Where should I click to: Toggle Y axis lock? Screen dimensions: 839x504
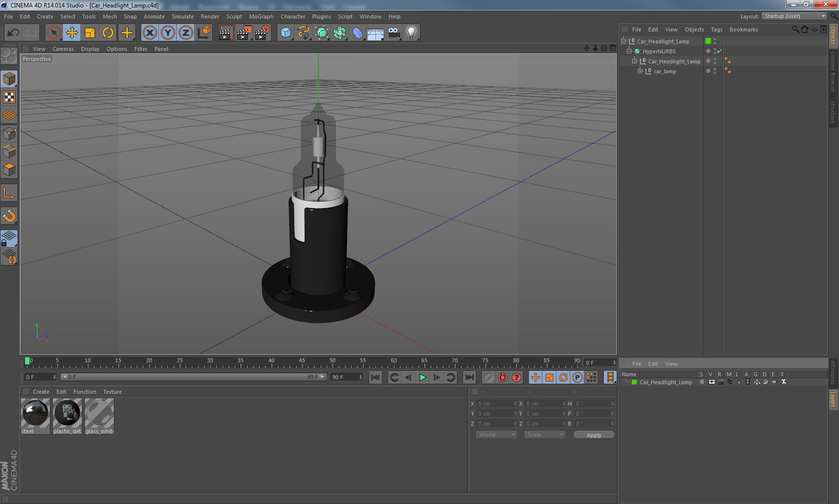[168, 33]
